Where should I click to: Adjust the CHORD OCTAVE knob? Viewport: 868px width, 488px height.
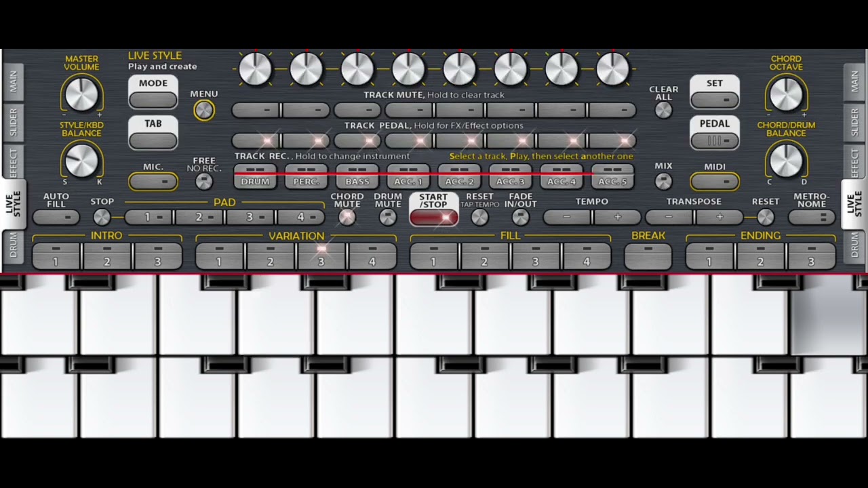786,94
